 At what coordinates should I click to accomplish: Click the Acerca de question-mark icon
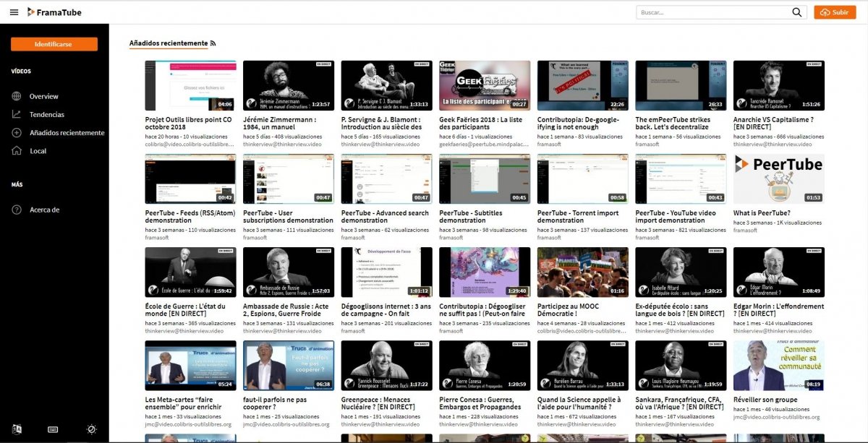coord(17,210)
